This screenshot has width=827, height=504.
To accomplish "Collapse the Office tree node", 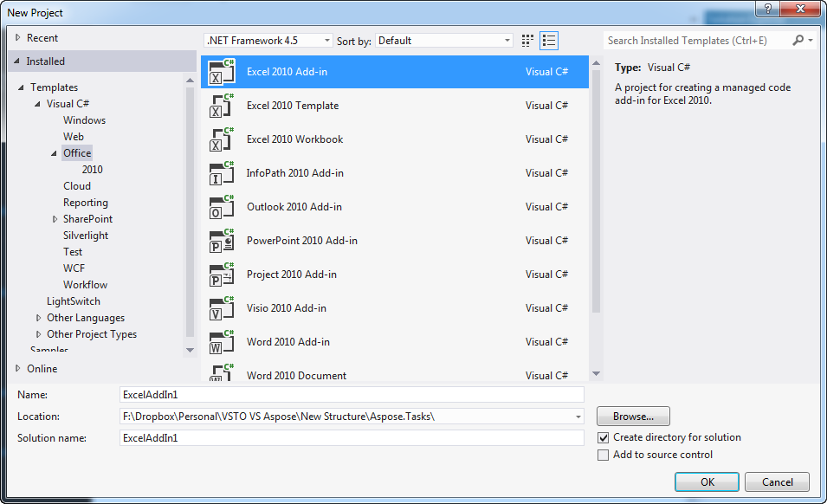I will pos(54,153).
